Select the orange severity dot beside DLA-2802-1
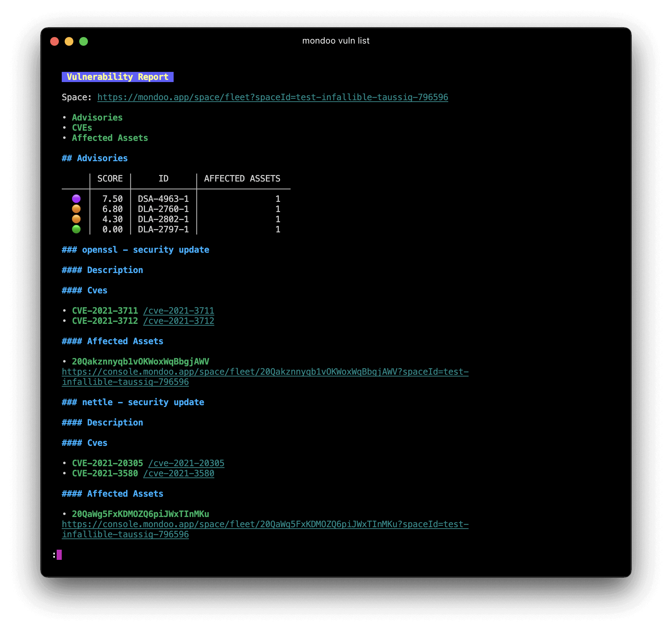 tap(77, 219)
